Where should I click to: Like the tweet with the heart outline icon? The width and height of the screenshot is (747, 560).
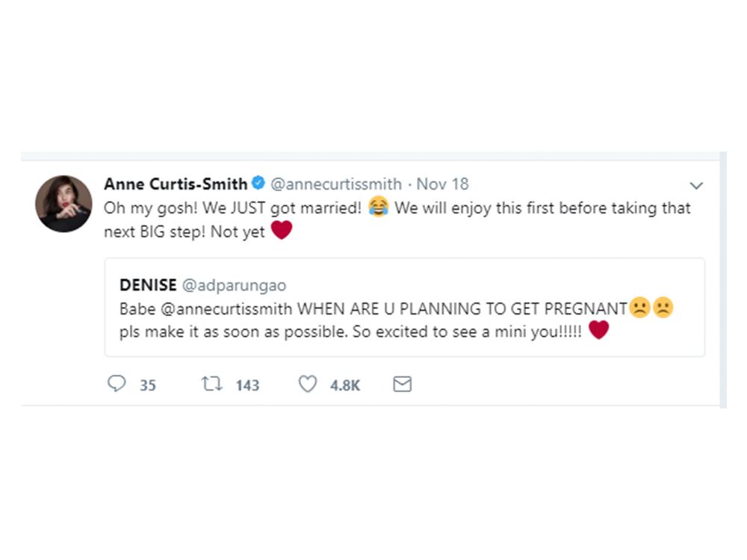click(x=307, y=384)
